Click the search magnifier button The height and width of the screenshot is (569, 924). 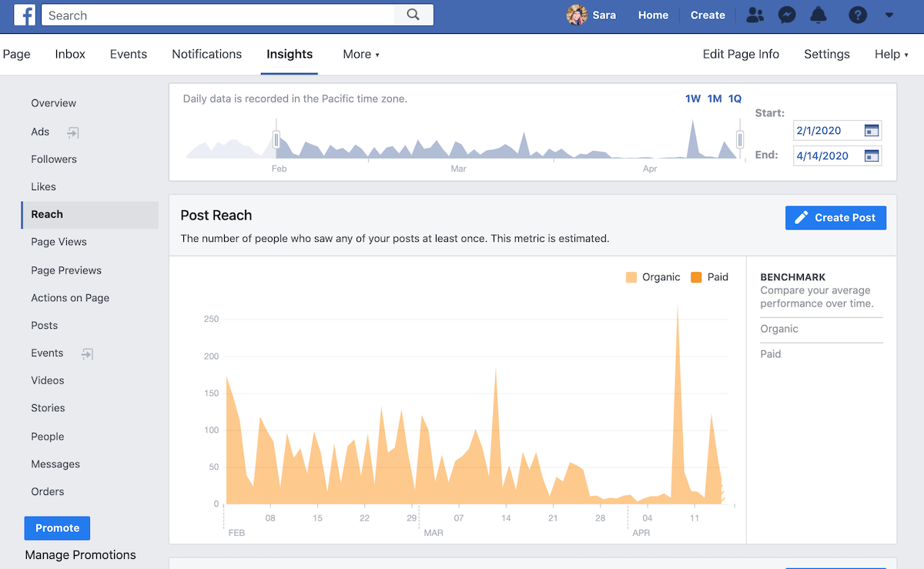pyautogui.click(x=413, y=15)
